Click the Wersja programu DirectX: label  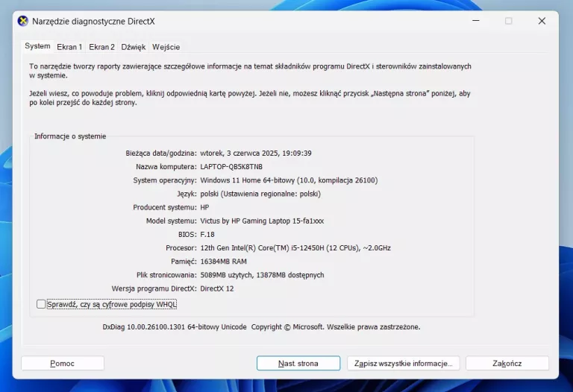click(154, 288)
